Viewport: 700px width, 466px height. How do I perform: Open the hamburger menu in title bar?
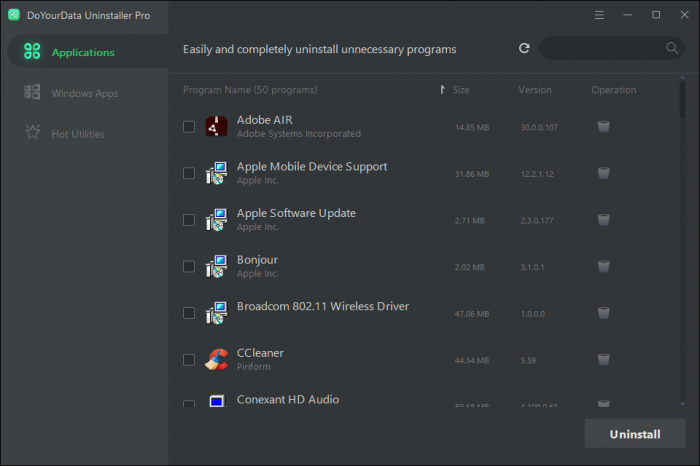coord(599,15)
